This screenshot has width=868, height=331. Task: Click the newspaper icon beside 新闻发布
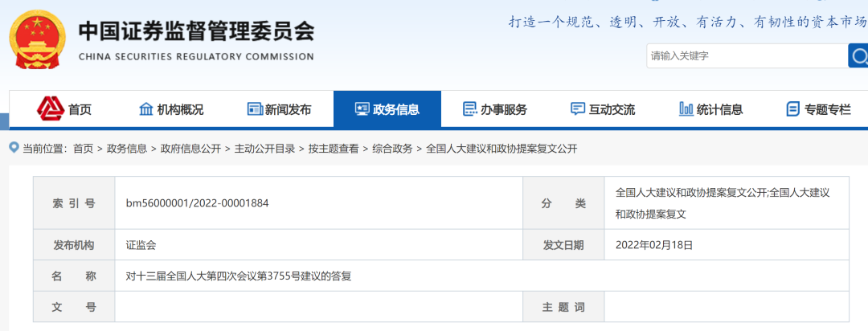(255, 109)
